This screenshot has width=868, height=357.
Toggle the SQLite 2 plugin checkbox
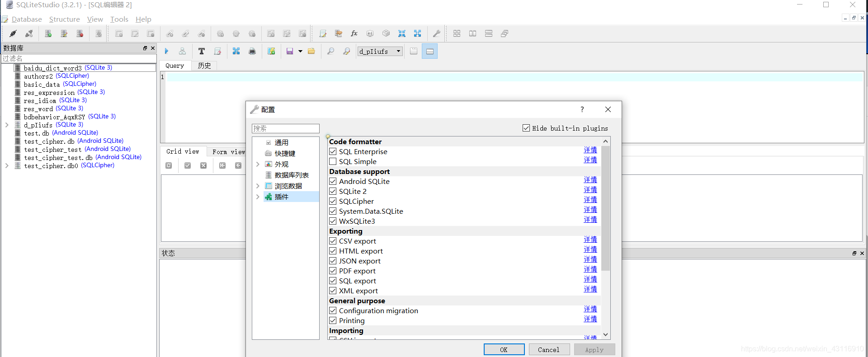(333, 191)
